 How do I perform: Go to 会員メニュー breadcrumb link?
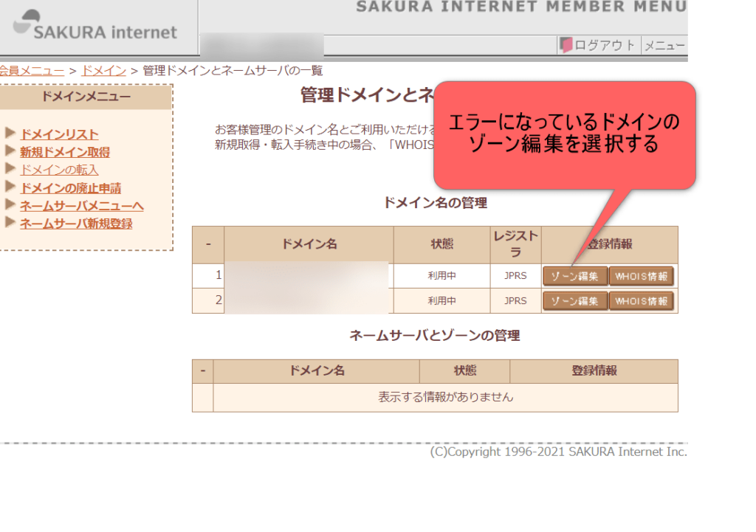pyautogui.click(x=32, y=71)
